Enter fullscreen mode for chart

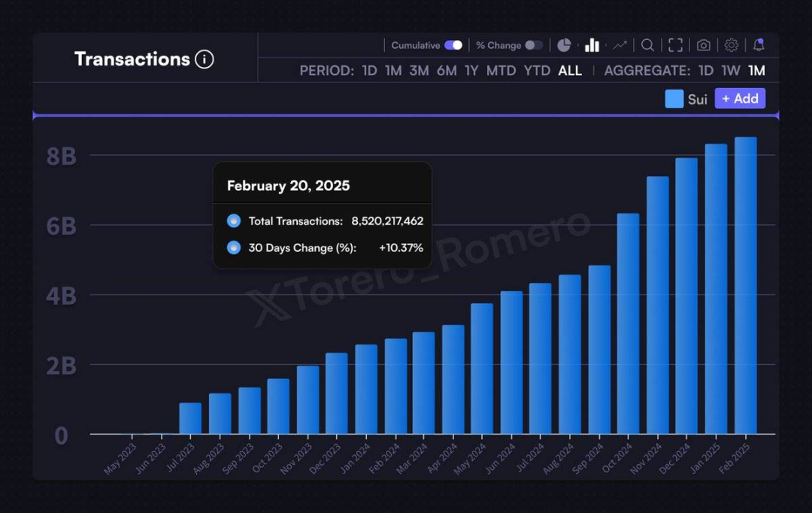tap(675, 45)
